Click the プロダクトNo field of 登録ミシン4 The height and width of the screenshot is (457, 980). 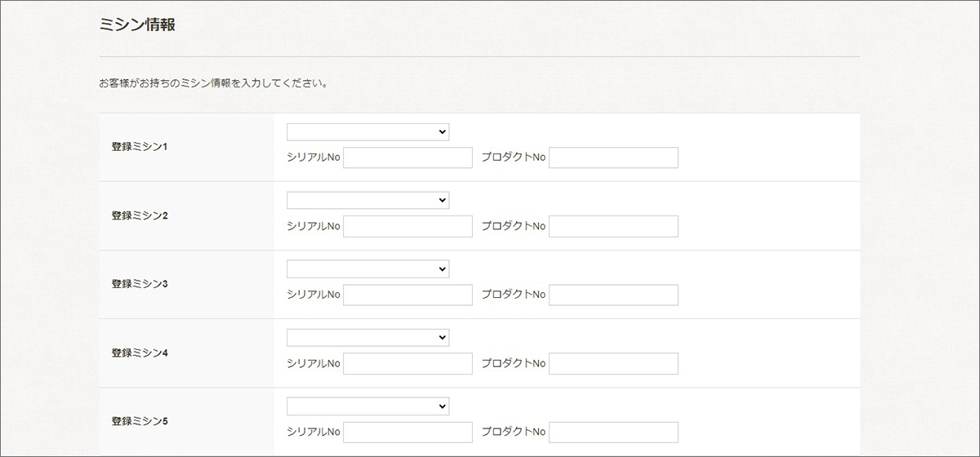tap(613, 363)
